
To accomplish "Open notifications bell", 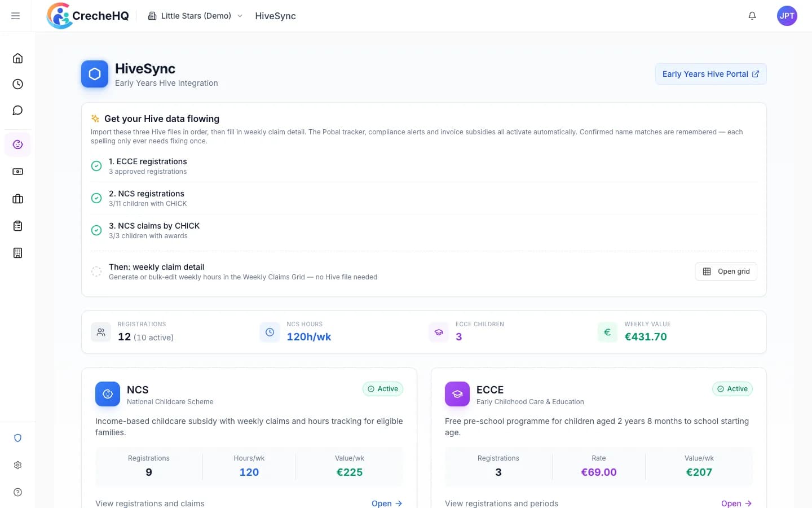I will point(752,16).
